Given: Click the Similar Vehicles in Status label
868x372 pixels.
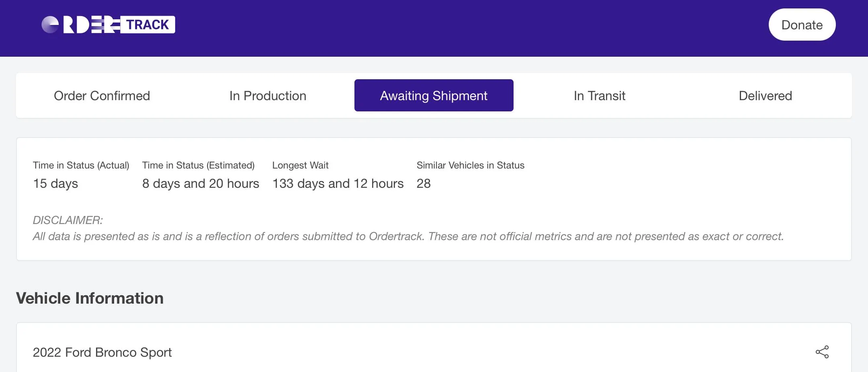Looking at the screenshot, I should (x=470, y=165).
